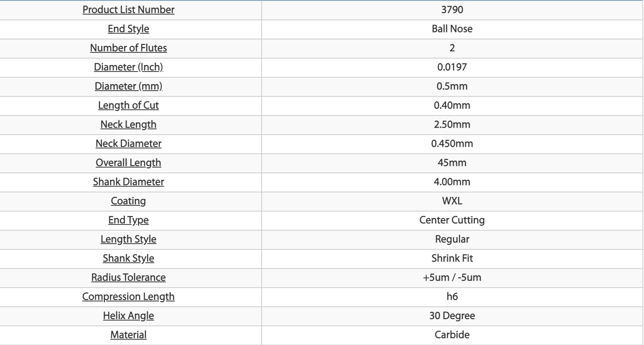Select the Shank Diameter link
The image size is (644, 345).
[x=128, y=182]
